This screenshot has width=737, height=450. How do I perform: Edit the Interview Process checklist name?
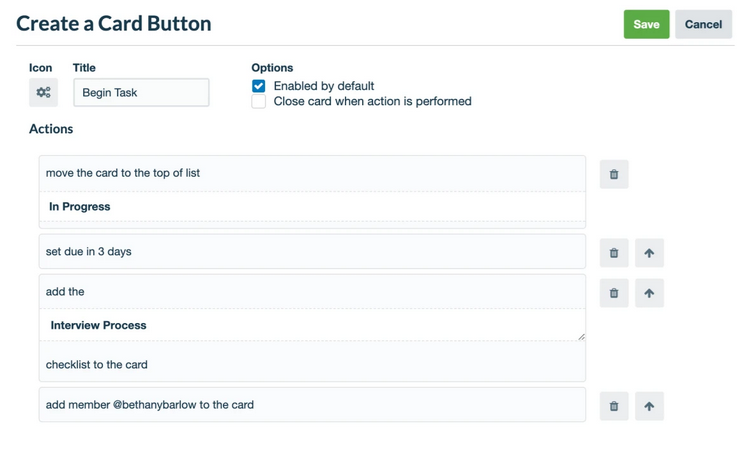[312, 325]
